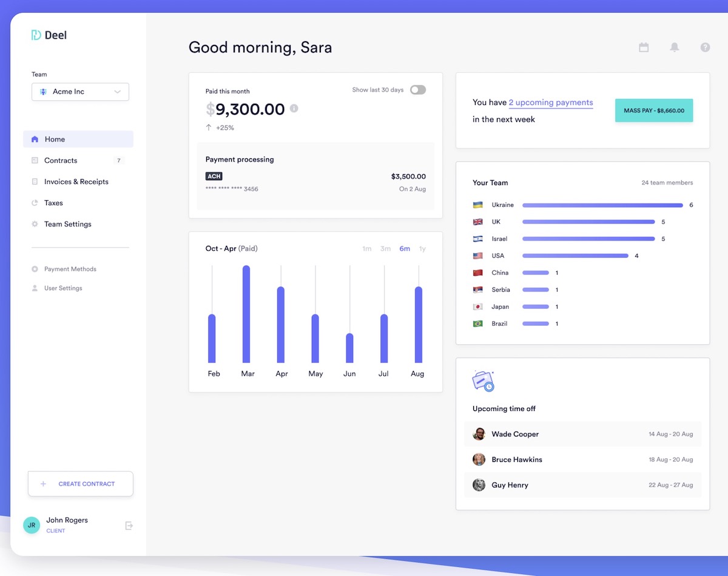This screenshot has width=728, height=576.
Task: Click the info tooltip next to $9,300.00
Action: point(295,109)
